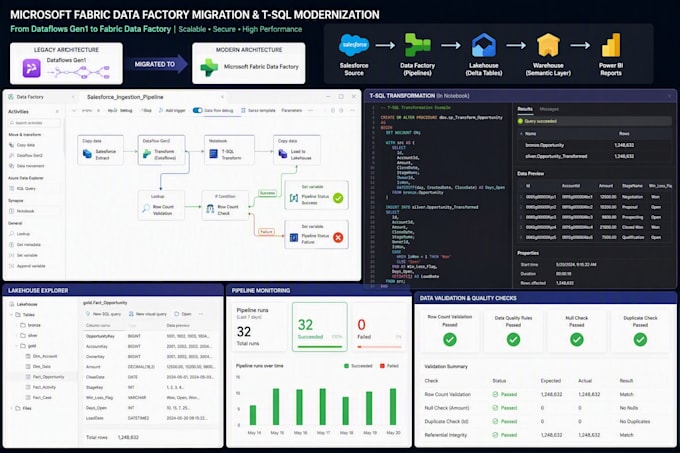Click green checkmark on Pipeline Status Success
Viewport: 680px width, 453px height.
[x=338, y=198]
